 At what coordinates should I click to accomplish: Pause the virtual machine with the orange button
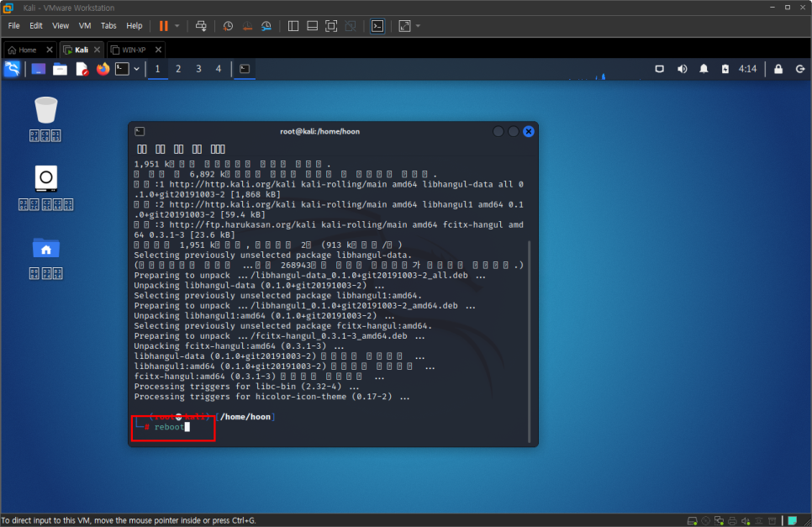point(164,26)
